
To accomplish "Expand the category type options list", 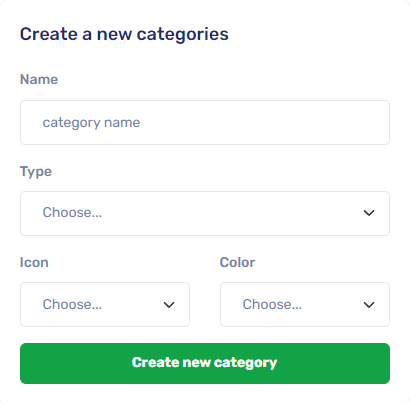I will 205,213.
